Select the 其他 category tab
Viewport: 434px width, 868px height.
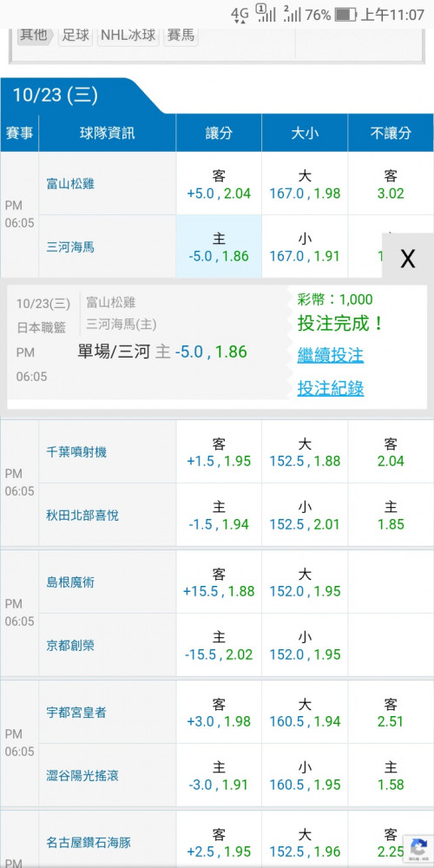pyautogui.click(x=35, y=36)
